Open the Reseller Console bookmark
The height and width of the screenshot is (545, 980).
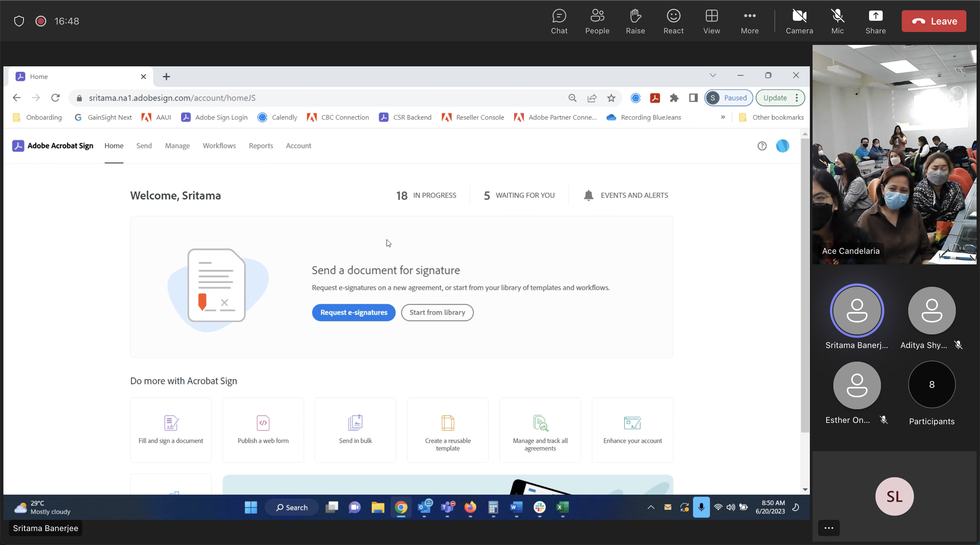tap(473, 117)
